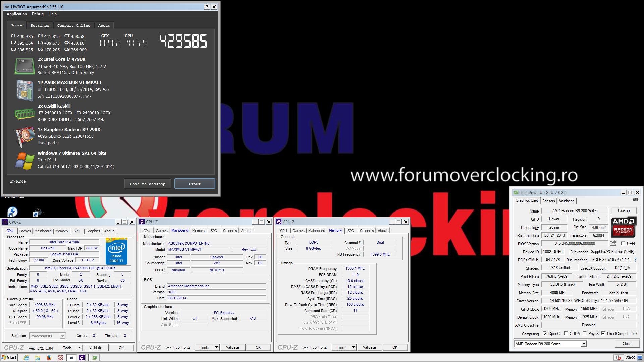This screenshot has height=362, width=644.
Task: Open the Graphics tab in the Mainboard CPU-Z window
Action: (x=230, y=231)
